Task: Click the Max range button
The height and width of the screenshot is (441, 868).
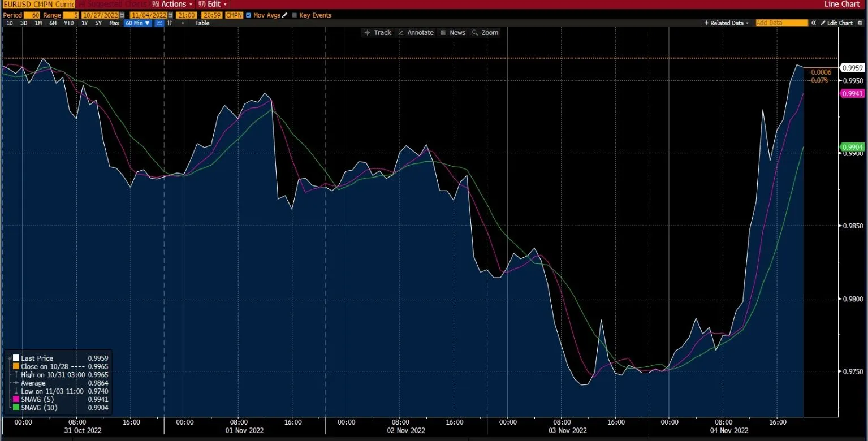Action: (x=114, y=23)
